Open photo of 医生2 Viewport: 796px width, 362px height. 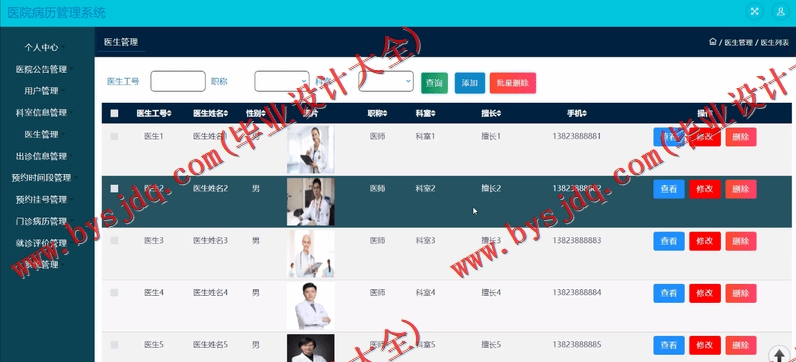click(x=310, y=202)
